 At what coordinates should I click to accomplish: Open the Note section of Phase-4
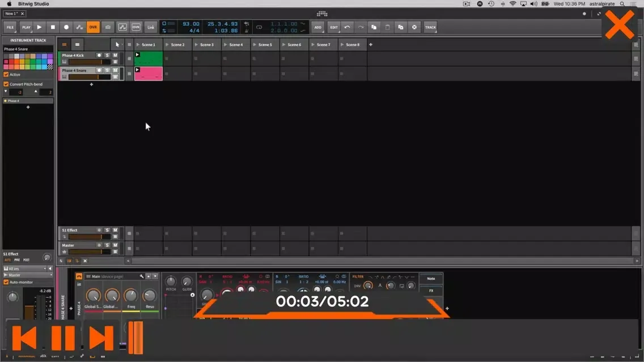pyautogui.click(x=431, y=278)
